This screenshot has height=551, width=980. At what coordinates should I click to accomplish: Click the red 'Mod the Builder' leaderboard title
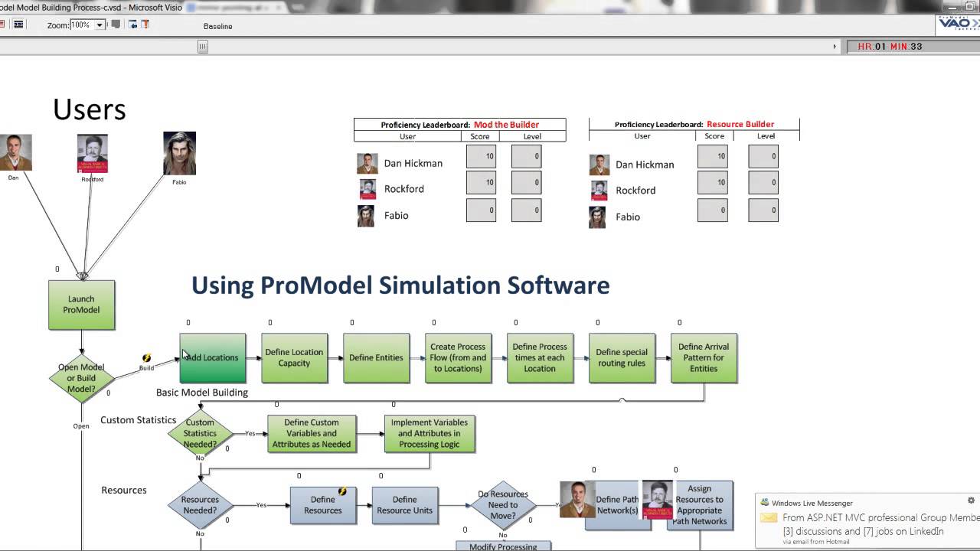point(506,125)
